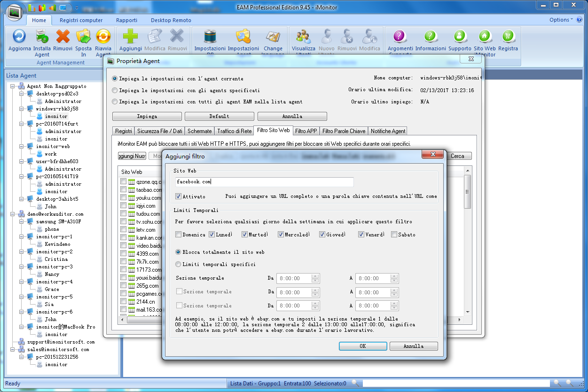Image resolution: width=588 pixels, height=392 pixels.
Task: Click OK in the Aggiungi filtro dialog
Action: [363, 346]
